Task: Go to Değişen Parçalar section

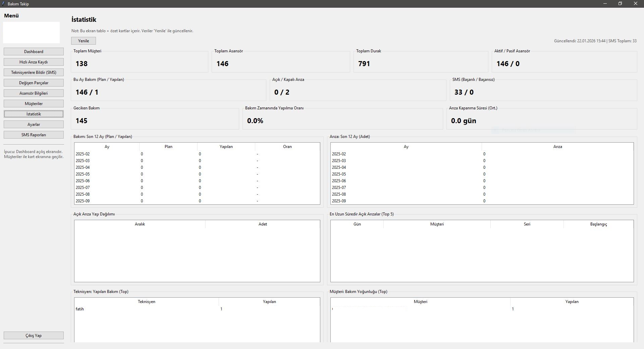Action: coord(34,83)
